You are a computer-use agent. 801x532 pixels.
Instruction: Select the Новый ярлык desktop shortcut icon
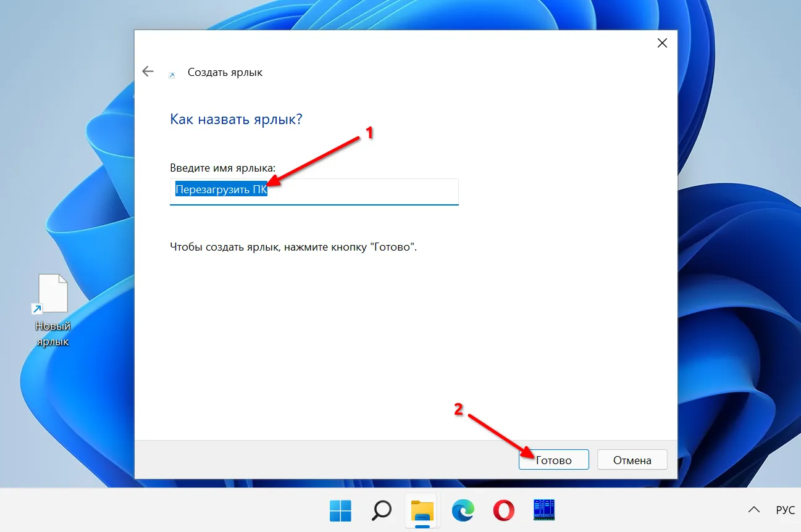click(x=52, y=294)
